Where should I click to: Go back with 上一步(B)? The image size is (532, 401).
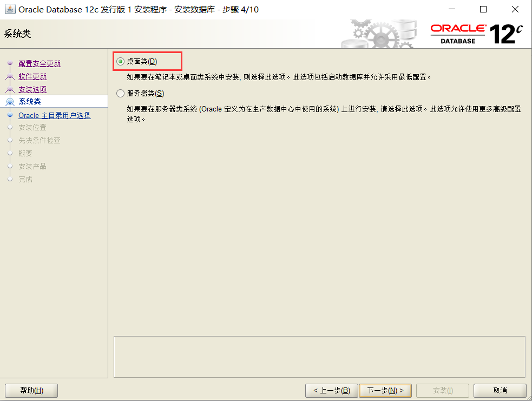coord(331,391)
